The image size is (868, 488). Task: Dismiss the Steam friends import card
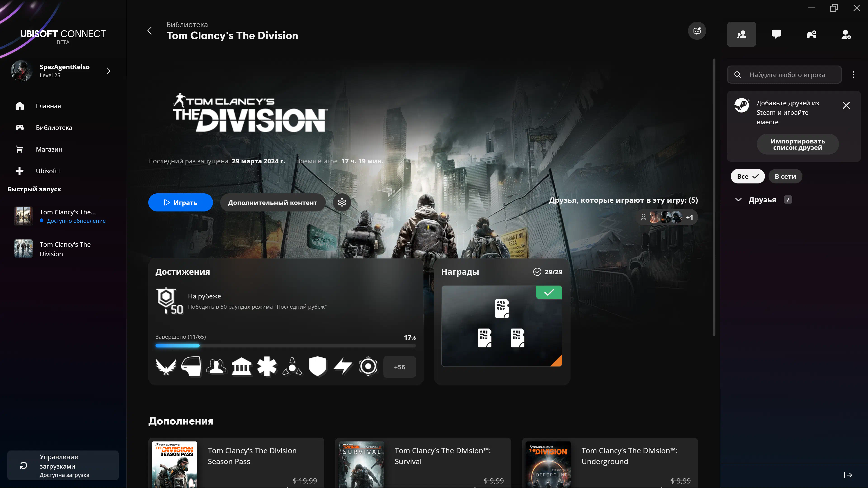(846, 106)
